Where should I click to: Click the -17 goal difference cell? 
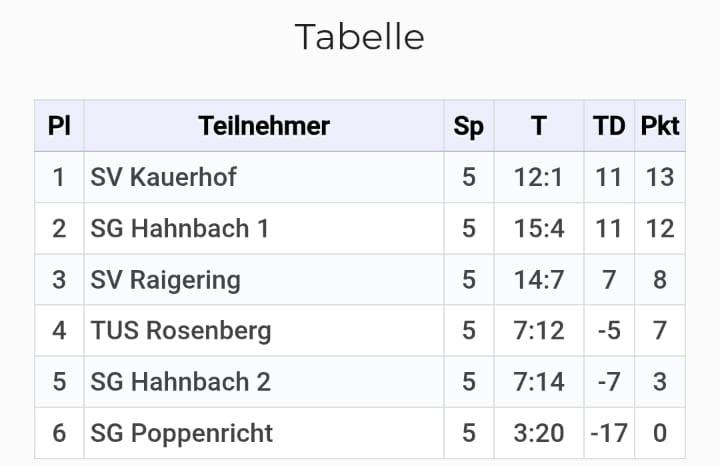click(608, 433)
